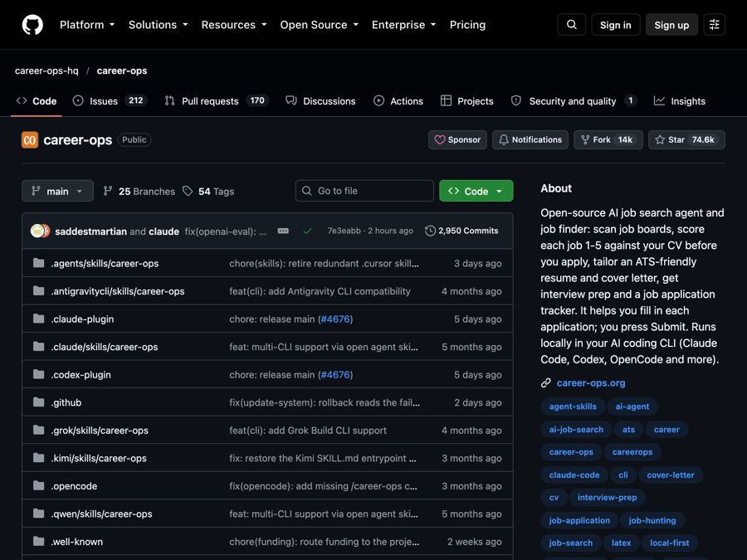Open the Resources dropdown menu
747x560 pixels.
[x=234, y=25]
